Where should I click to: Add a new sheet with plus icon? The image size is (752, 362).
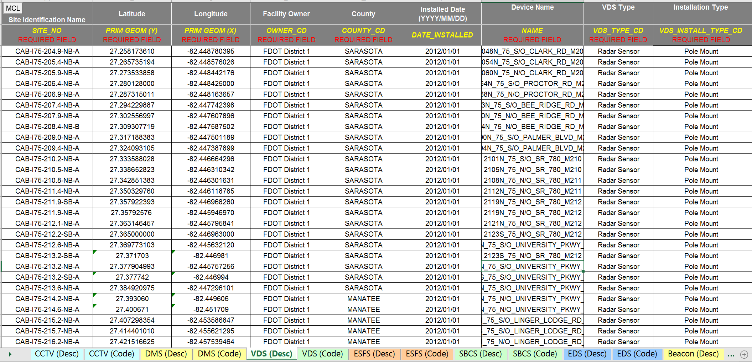(744, 354)
